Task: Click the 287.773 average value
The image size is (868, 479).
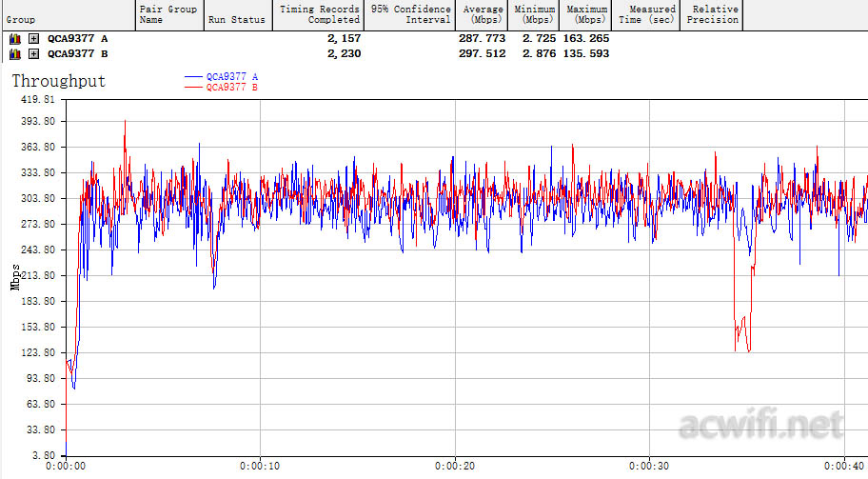Action: (x=483, y=39)
